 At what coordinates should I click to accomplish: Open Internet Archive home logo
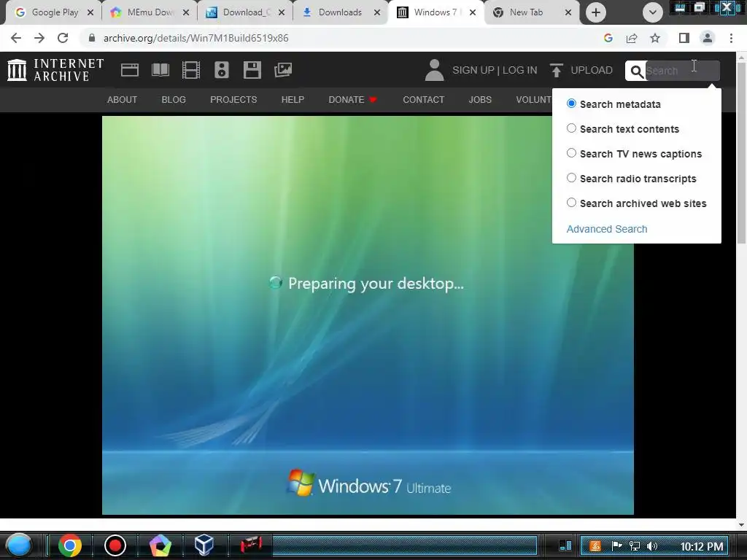click(x=55, y=70)
